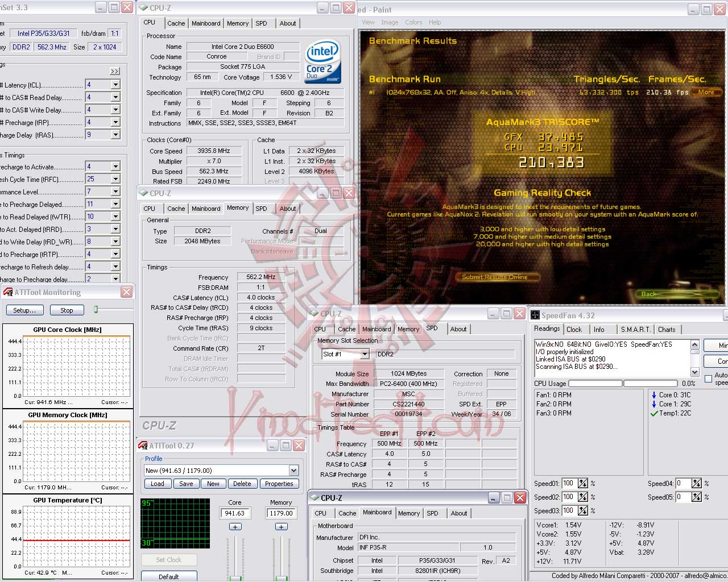Open the Image menu in Paint
Image resolution: width=728 pixels, height=582 pixels.
pos(390,22)
